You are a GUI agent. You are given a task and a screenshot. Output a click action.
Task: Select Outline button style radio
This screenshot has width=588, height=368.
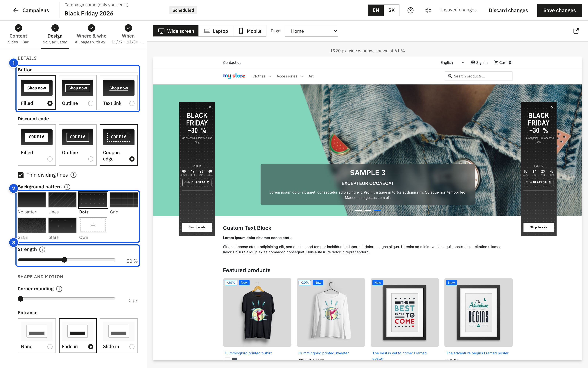pos(91,103)
